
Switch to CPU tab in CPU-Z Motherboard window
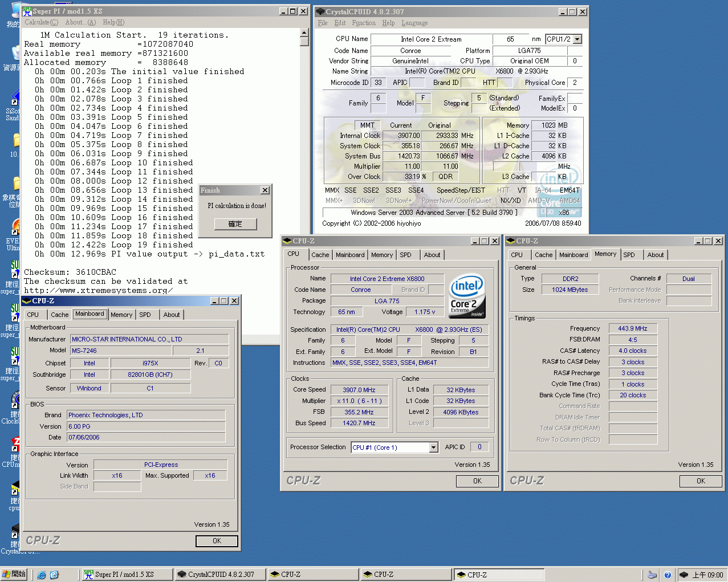[33, 315]
